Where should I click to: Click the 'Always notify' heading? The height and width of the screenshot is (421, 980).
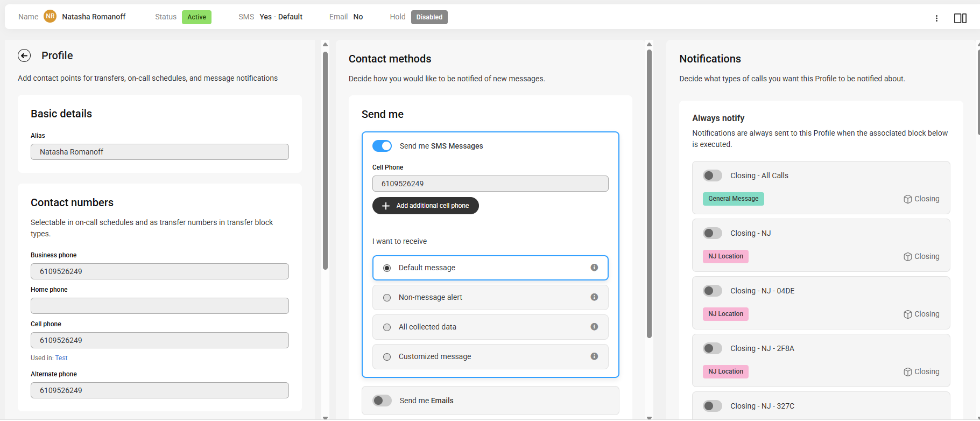(x=718, y=118)
